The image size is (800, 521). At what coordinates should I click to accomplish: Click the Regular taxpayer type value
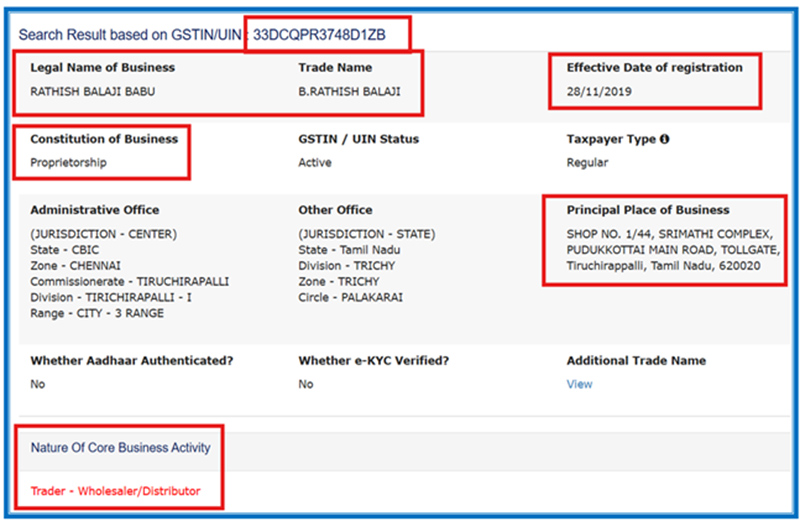pyautogui.click(x=587, y=162)
